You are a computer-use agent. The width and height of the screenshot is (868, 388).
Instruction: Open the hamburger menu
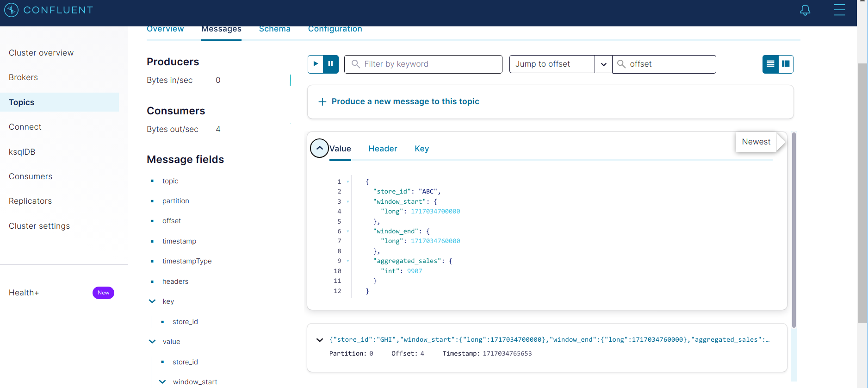(x=839, y=10)
